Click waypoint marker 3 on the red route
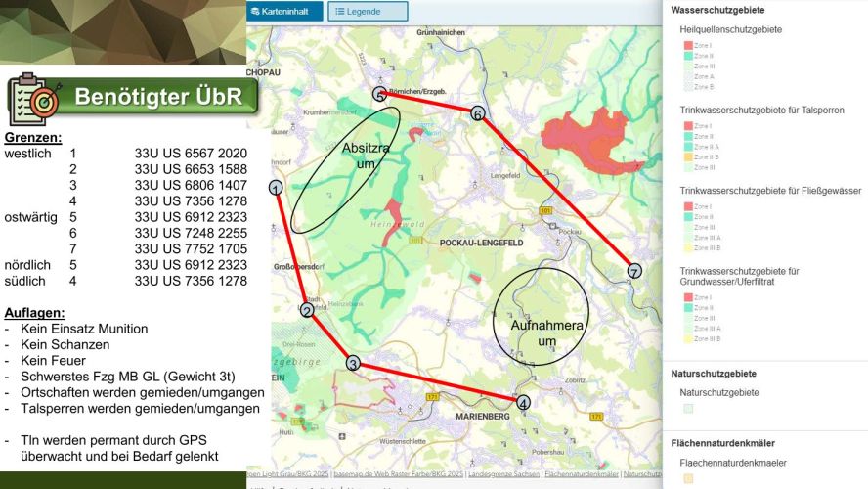 [353, 364]
